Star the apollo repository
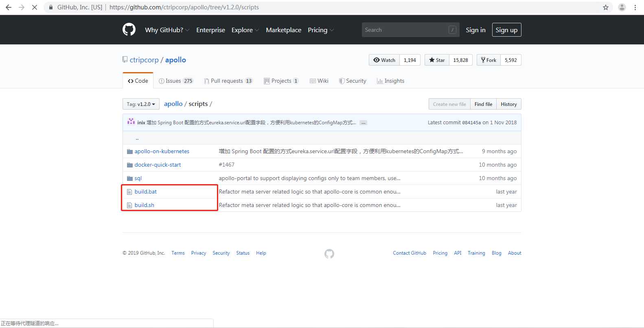The width and height of the screenshot is (644, 328). pyautogui.click(x=437, y=60)
